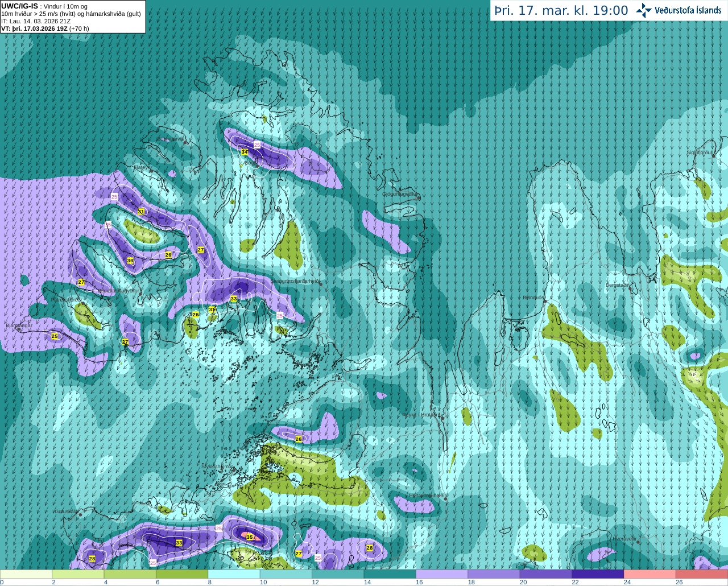Click the legend scale value 8
This screenshot has width=728, height=586.
coord(211,582)
